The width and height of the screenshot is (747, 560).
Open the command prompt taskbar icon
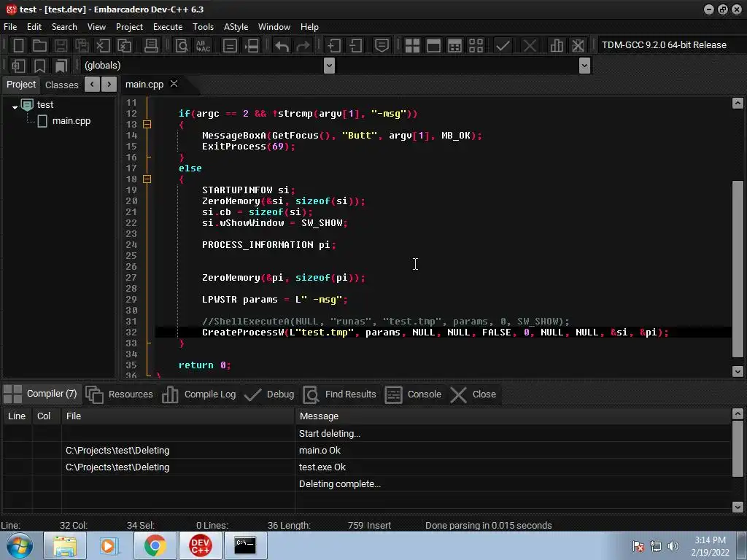245,545
